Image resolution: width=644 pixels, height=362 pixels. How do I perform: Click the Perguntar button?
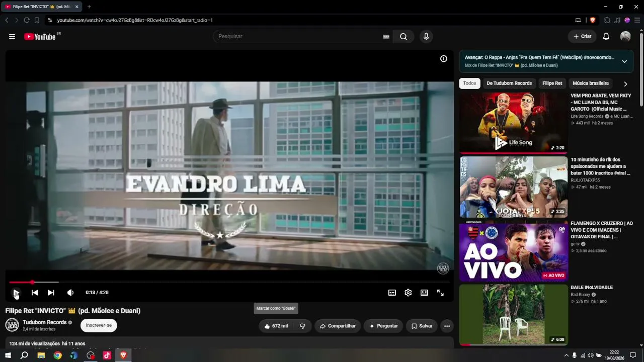click(383, 326)
